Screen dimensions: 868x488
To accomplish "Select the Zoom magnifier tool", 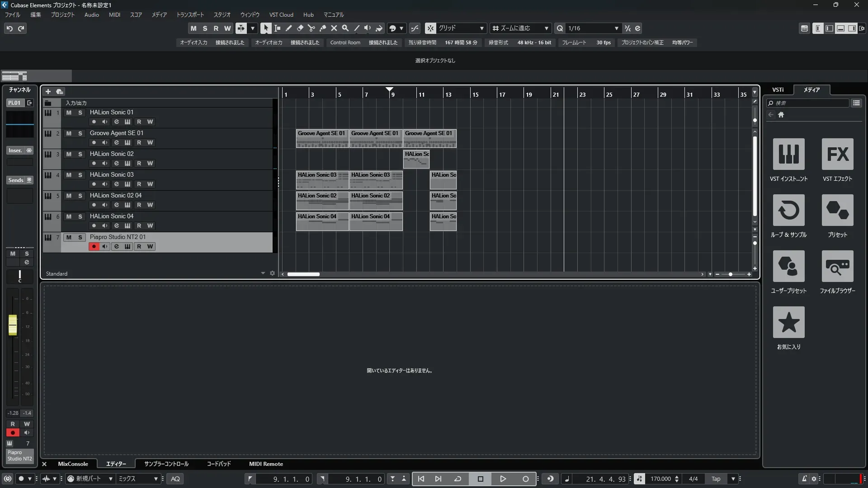I will click(345, 28).
